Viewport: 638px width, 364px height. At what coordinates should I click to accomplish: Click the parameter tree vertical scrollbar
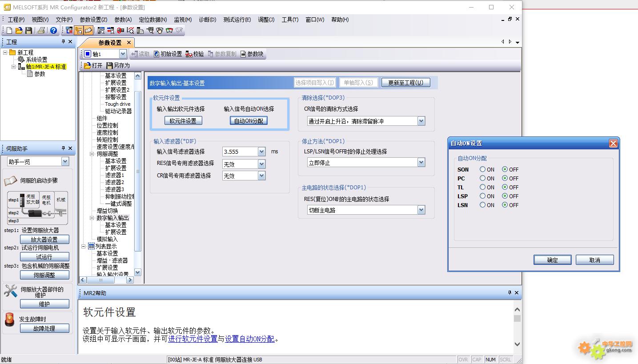pos(137,174)
